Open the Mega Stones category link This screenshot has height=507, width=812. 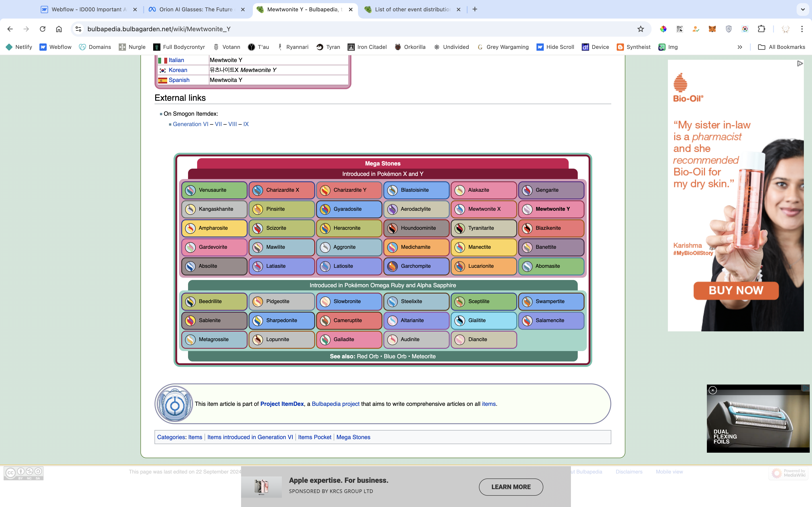tap(353, 437)
